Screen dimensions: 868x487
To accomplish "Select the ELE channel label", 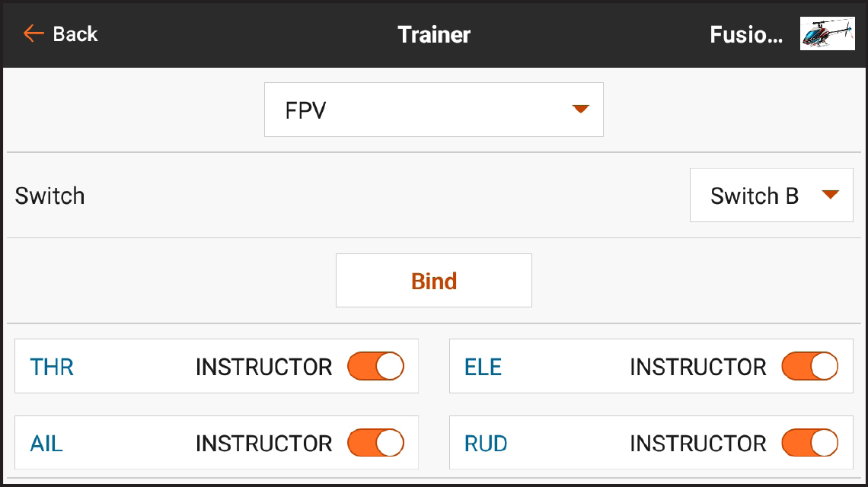I will [x=484, y=366].
